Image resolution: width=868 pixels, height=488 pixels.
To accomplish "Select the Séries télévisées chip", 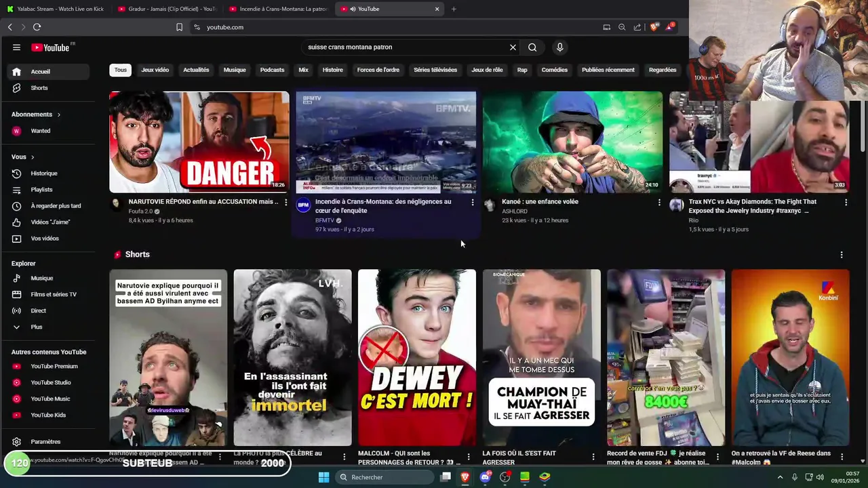I will coord(435,70).
